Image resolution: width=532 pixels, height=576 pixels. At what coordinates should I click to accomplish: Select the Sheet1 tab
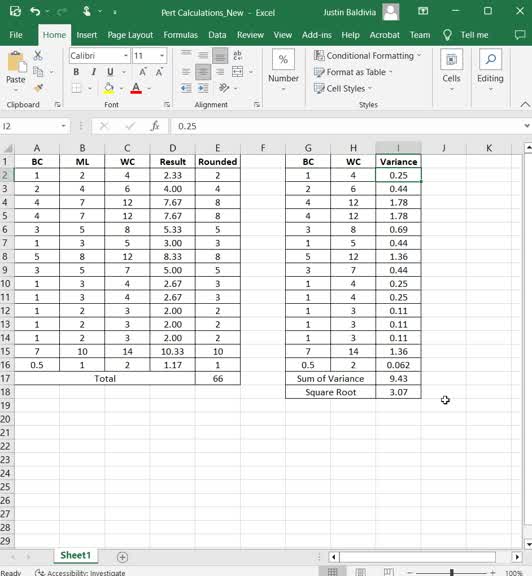coord(75,555)
